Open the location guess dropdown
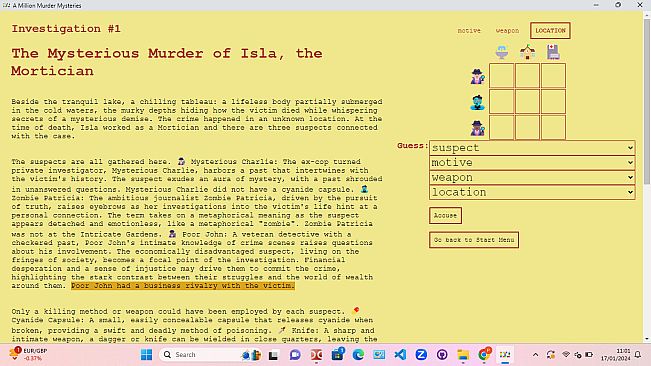Screen dimensions: 651x366 [x=532, y=192]
